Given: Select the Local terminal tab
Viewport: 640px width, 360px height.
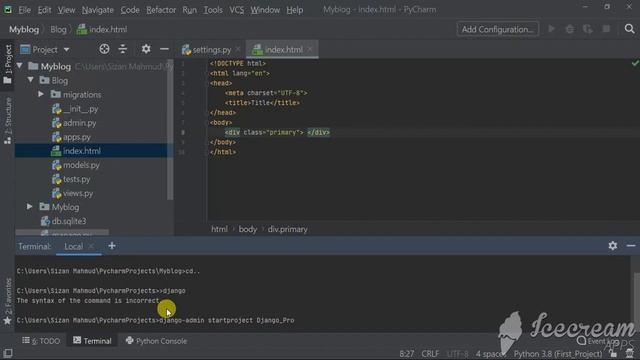Looking at the screenshot, I should coord(73,246).
